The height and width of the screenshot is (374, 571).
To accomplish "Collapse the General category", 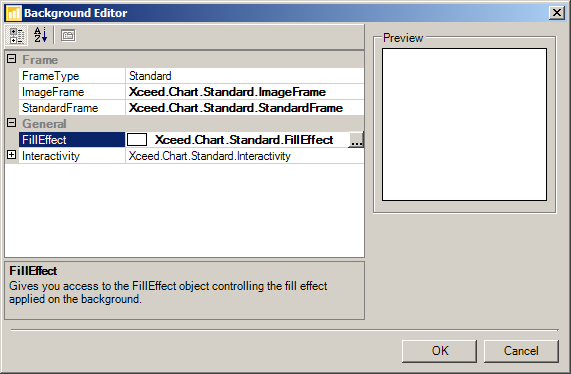I will [x=12, y=123].
